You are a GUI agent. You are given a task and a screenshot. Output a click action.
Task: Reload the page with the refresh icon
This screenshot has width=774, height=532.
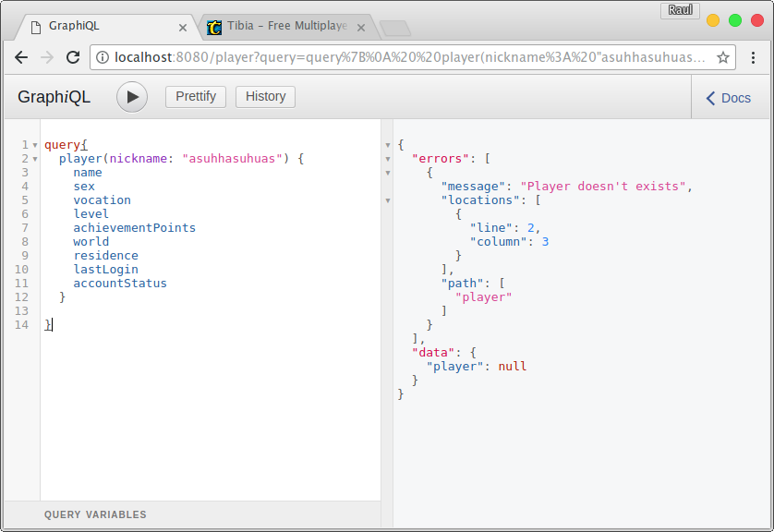coord(73,58)
